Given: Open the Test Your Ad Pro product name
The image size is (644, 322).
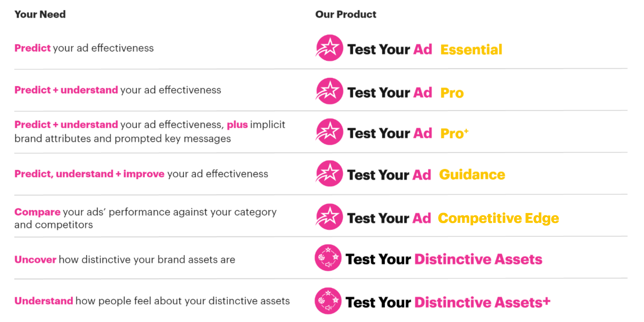Looking at the screenshot, I should 405,93.
